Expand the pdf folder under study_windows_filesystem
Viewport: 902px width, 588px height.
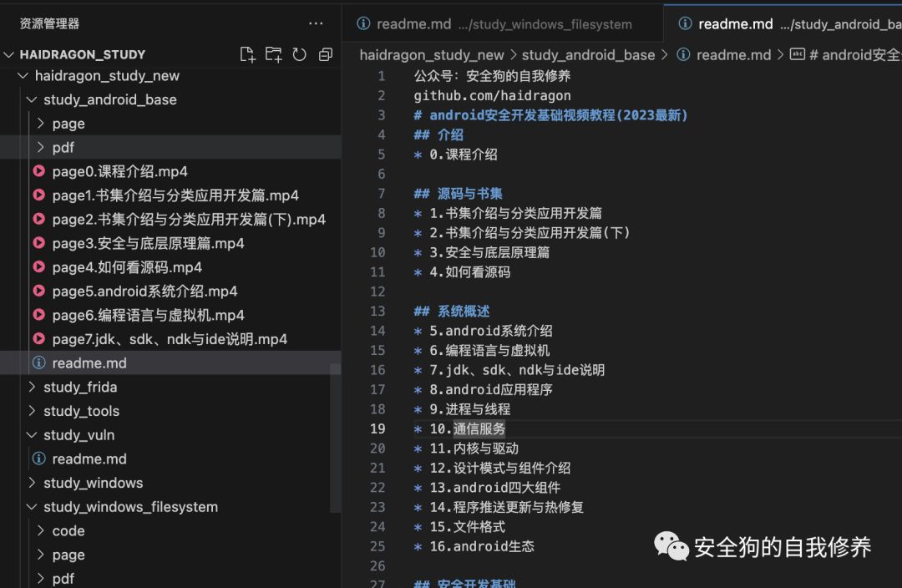[x=40, y=578]
